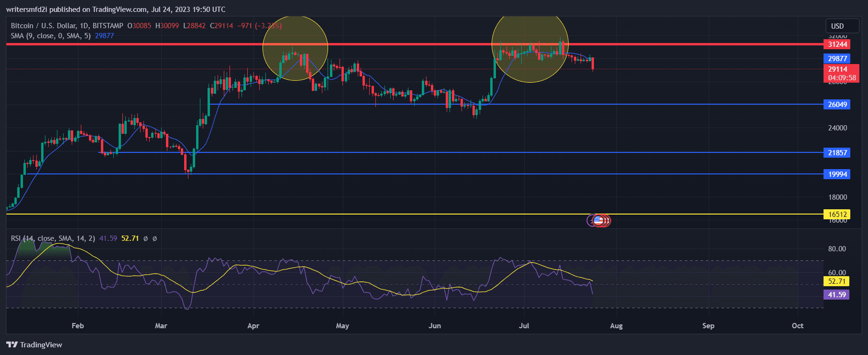Click the Bitcoin / U.S. Dollar symbol title
This screenshot has height=355, width=868.
pos(67,26)
